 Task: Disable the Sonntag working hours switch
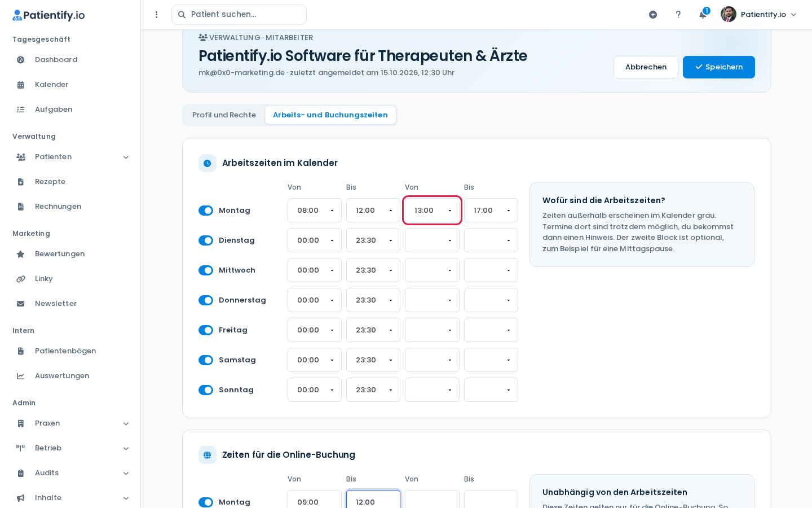coord(206,390)
